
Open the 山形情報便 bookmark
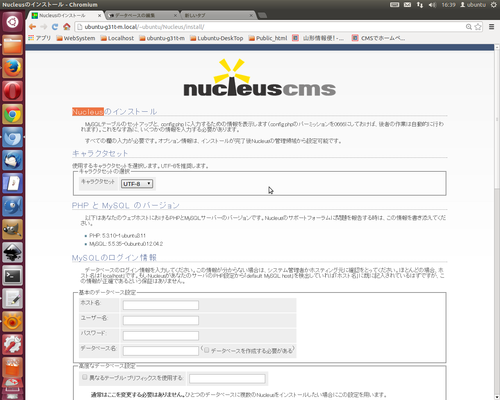(318, 38)
